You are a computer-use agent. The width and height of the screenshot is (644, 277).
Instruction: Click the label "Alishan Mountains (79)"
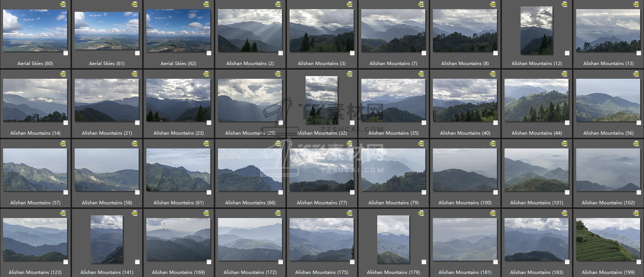[393, 203]
